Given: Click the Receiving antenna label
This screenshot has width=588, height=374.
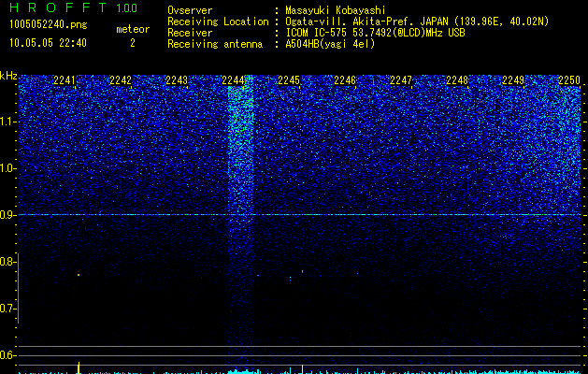Looking at the screenshot, I should [x=215, y=44].
